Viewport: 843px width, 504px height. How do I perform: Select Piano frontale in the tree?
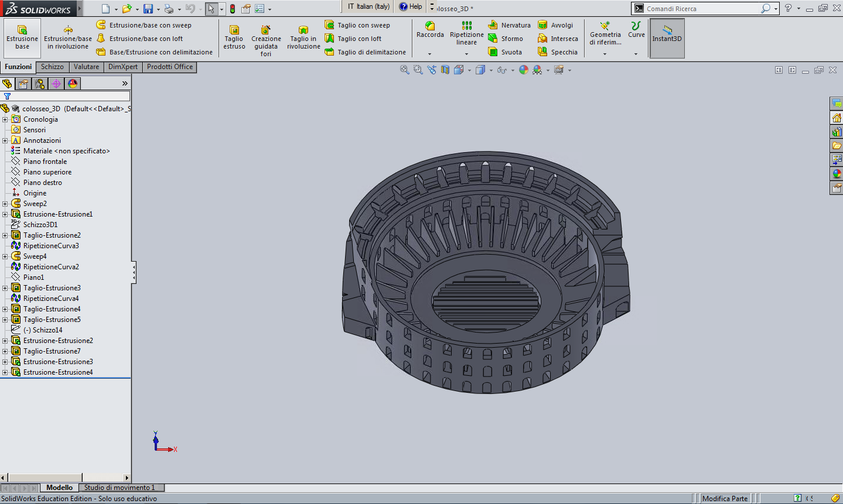coord(45,162)
